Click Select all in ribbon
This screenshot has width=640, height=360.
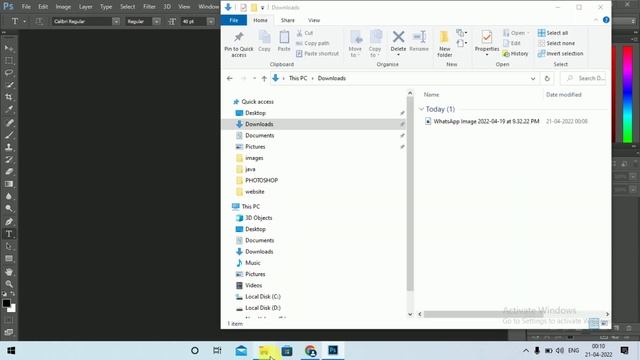[x=553, y=33]
